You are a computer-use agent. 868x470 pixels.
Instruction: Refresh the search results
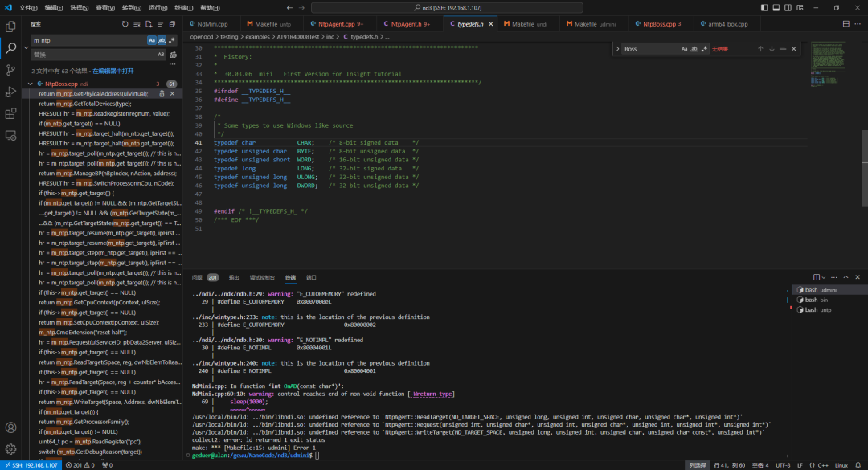point(125,24)
